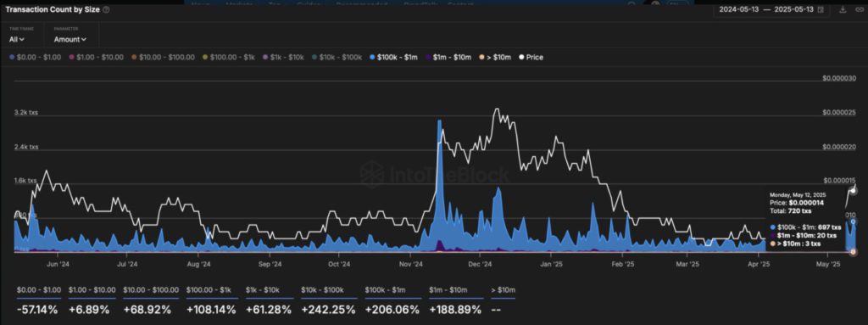Toggle the $1k - $10k legend series

coord(282,57)
